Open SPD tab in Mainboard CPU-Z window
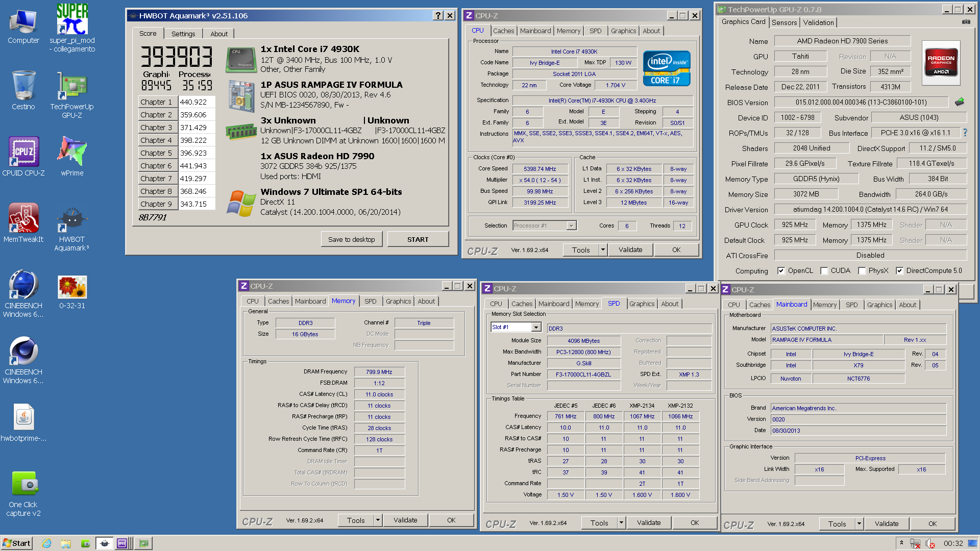 pos(851,305)
